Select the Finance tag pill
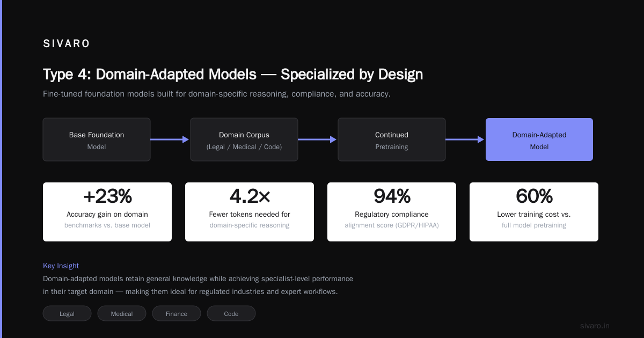Image resolution: width=644 pixels, height=338 pixels. (x=177, y=313)
